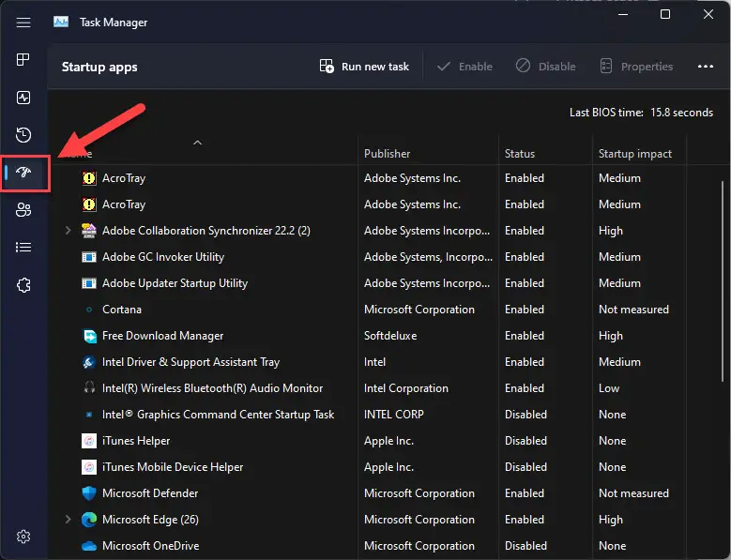Click Adobe Updater Startup Utility icon
Viewport: 731px width, 560px height.
pos(89,283)
